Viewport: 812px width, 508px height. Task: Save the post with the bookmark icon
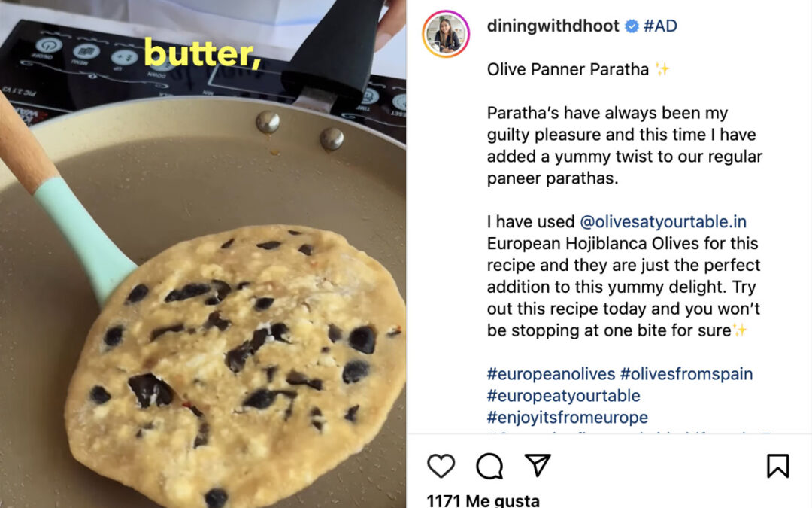pos(778,466)
